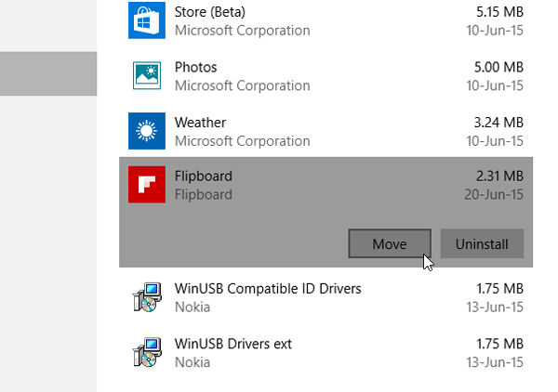Viewport: 558px width, 392px height.
Task: Click the WinUSB Drivers ext installer icon
Action: coord(146,353)
